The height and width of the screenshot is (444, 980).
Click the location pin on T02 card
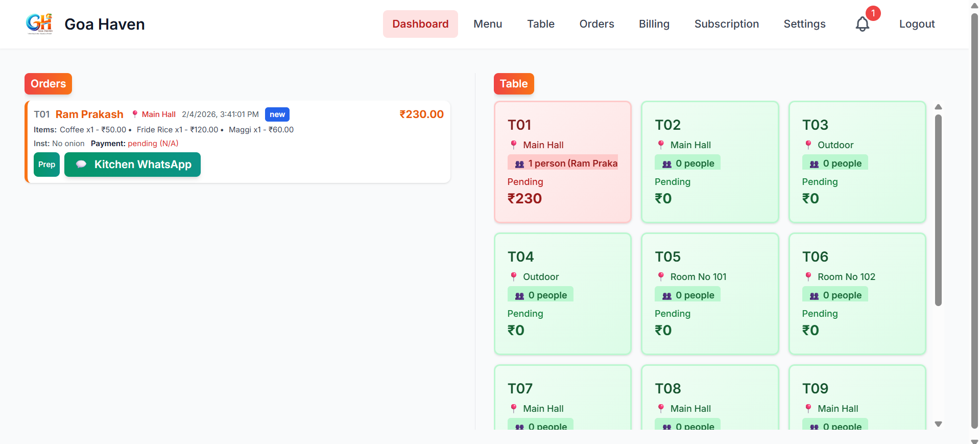coord(661,145)
